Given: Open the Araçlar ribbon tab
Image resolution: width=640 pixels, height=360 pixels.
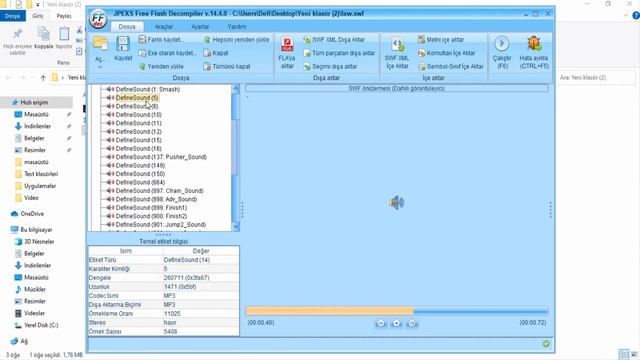Looking at the screenshot, I should (x=164, y=27).
